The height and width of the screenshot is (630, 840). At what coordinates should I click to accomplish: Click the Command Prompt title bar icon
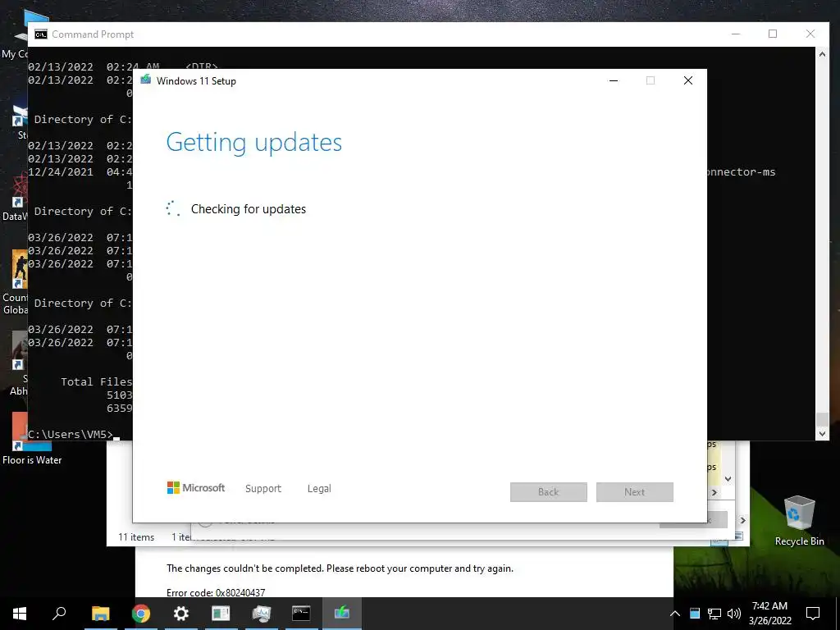click(x=41, y=34)
